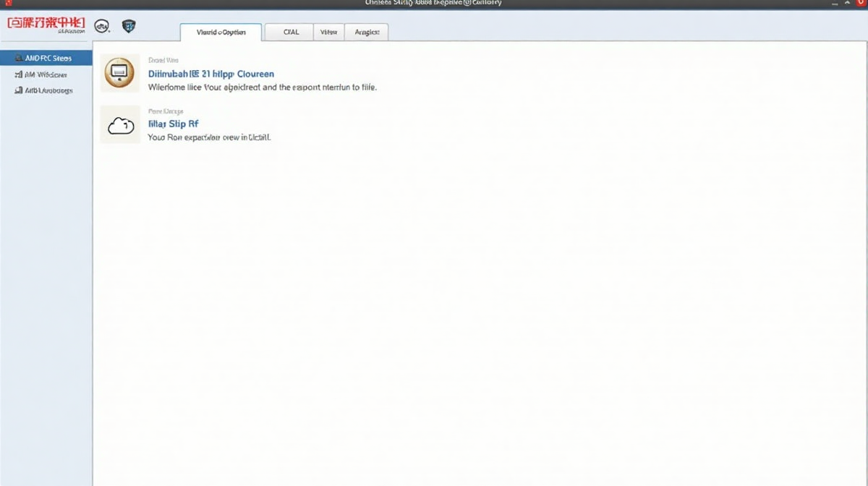Go to the 'Aragics' tab
Image resolution: width=868 pixels, height=486 pixels.
367,32
